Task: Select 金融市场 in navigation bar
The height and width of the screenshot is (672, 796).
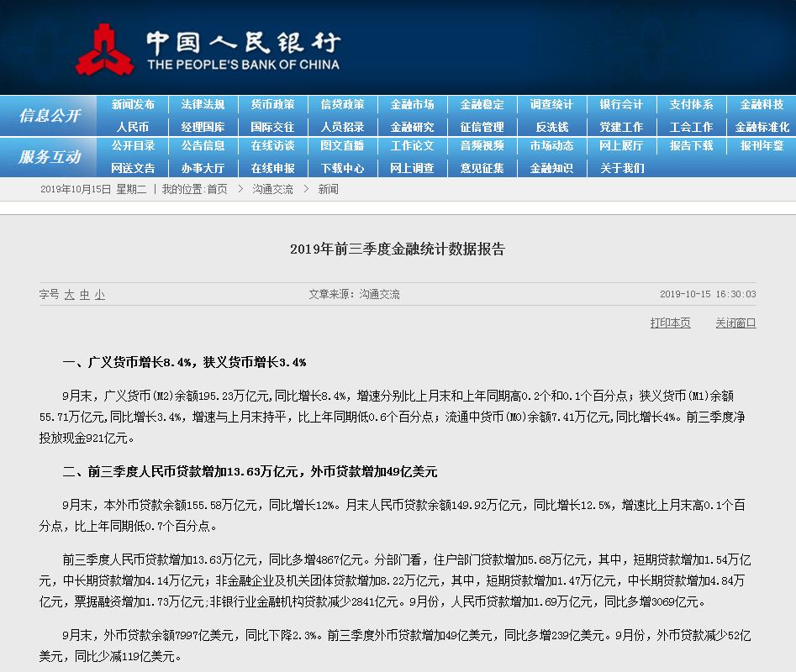Action: pyautogui.click(x=412, y=104)
